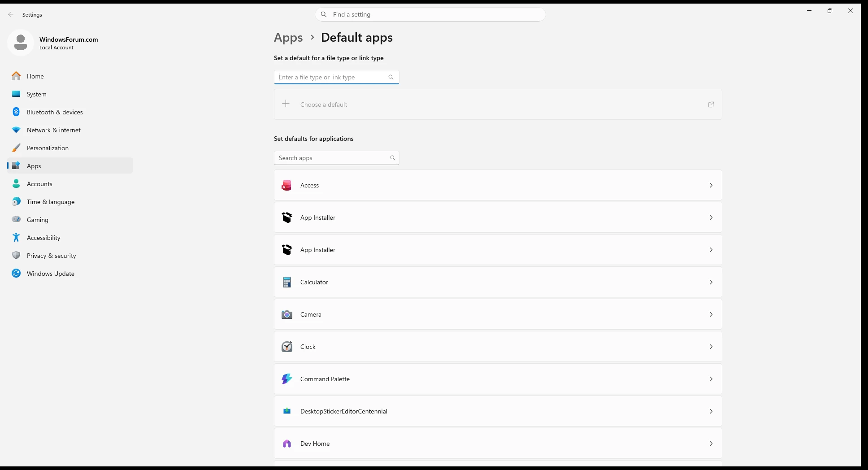Screen dimensions: 868x470
Task: Open the user account avatar picture
Action: coord(21,43)
